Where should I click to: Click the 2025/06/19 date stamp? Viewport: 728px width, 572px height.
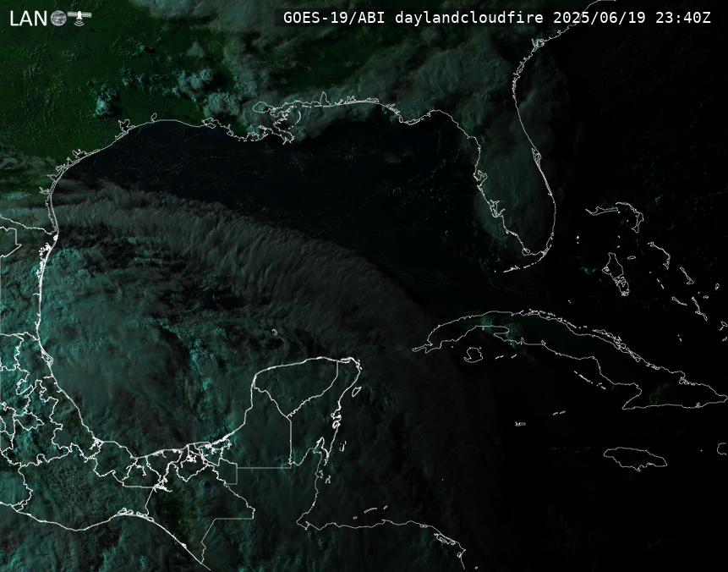pyautogui.click(x=599, y=18)
